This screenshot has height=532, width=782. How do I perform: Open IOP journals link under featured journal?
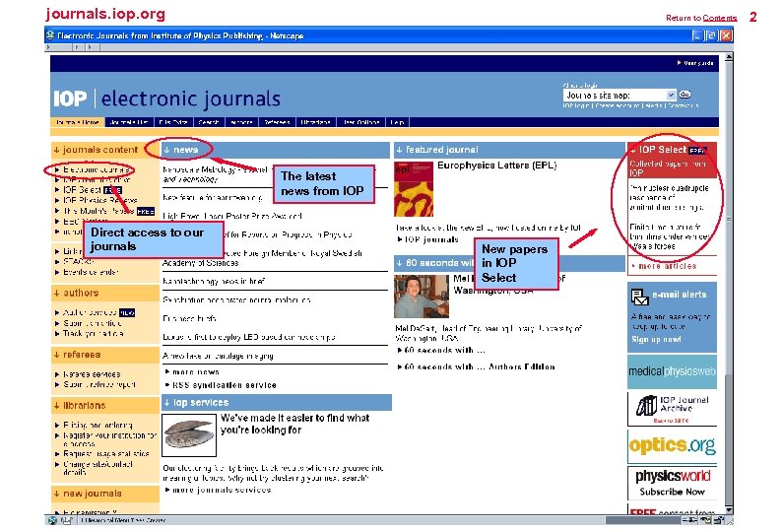[x=431, y=239]
